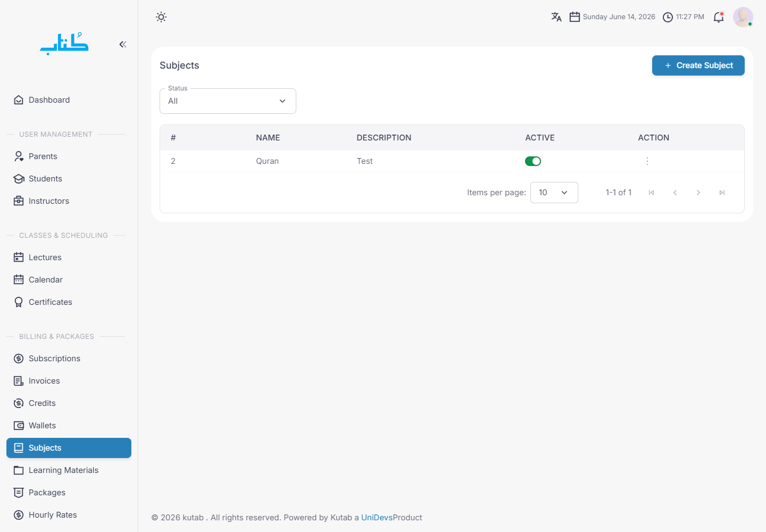Open Dashboard menu item
This screenshot has height=532, width=766.
coord(69,100)
